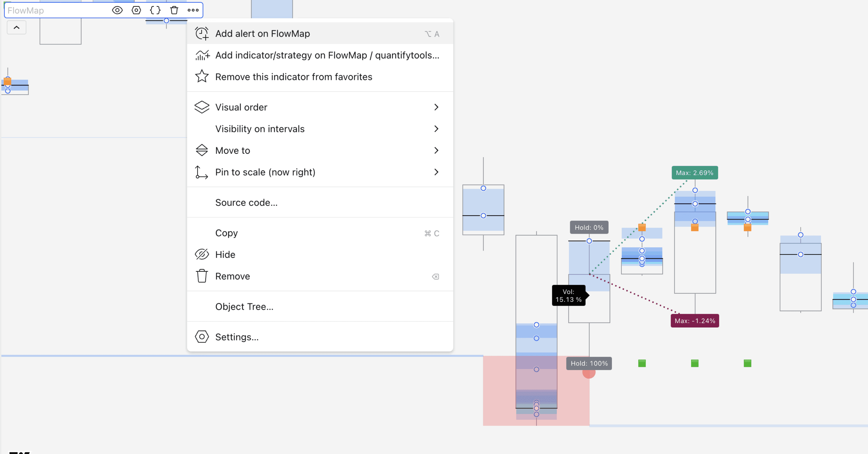Open the Move to submenu
The image size is (868, 454).
click(233, 151)
